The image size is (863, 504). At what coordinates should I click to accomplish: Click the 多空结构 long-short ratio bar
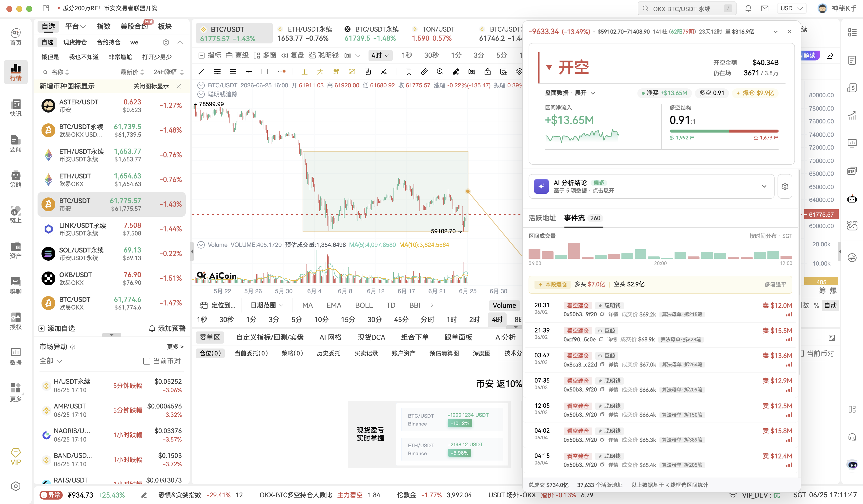[x=724, y=131]
